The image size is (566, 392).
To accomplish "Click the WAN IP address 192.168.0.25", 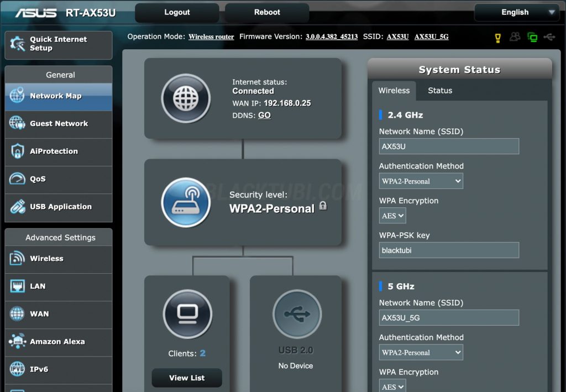I will coord(287,103).
